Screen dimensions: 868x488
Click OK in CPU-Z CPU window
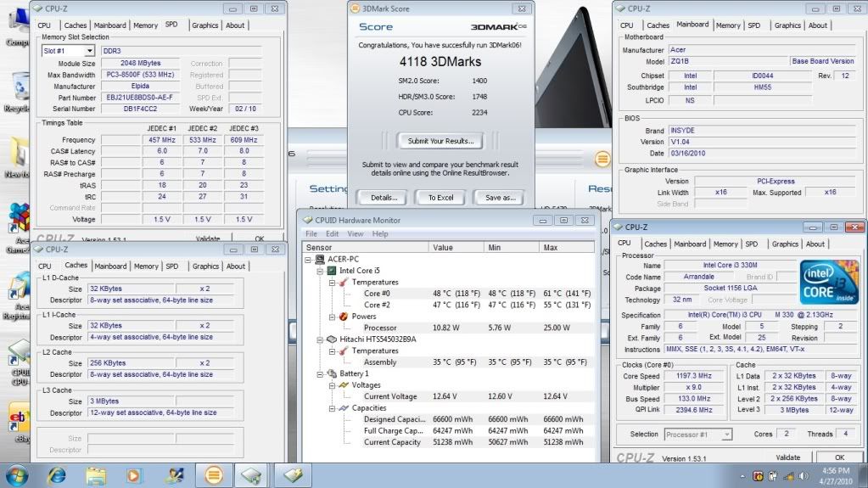pyautogui.click(x=839, y=457)
